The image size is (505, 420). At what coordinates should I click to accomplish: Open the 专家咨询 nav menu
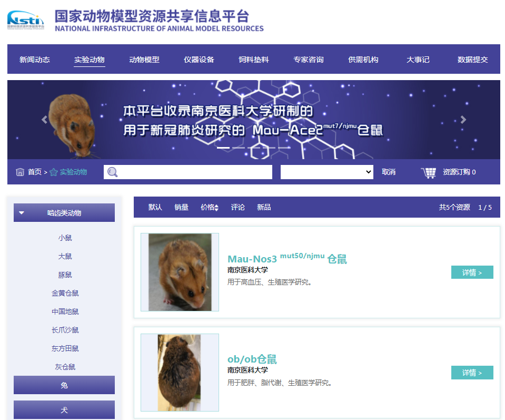[309, 60]
